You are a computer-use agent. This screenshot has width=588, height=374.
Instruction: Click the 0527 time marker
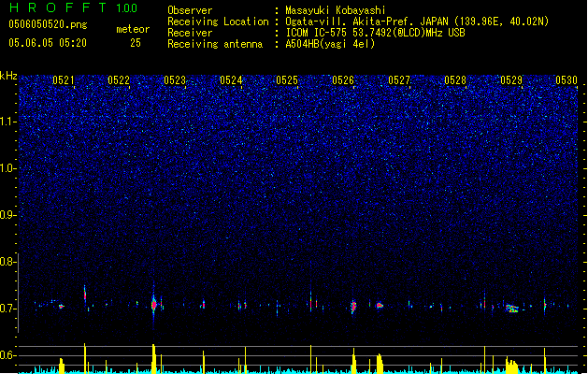tap(399, 80)
